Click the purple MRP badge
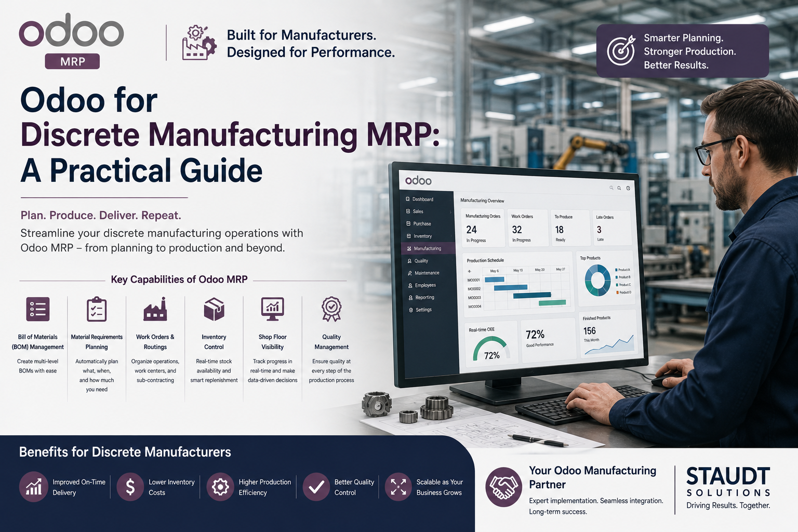Screen dimensions: 798x532 pyautogui.click(x=72, y=61)
